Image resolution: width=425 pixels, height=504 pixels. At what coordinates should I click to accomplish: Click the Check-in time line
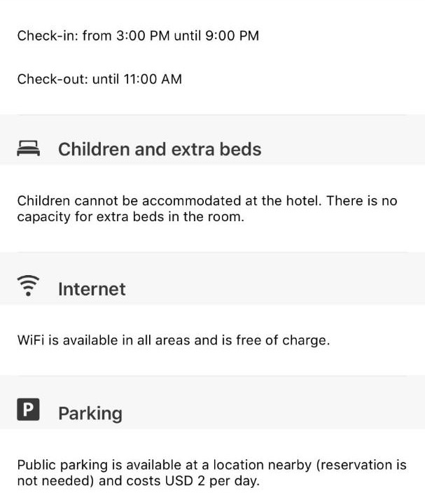(138, 35)
